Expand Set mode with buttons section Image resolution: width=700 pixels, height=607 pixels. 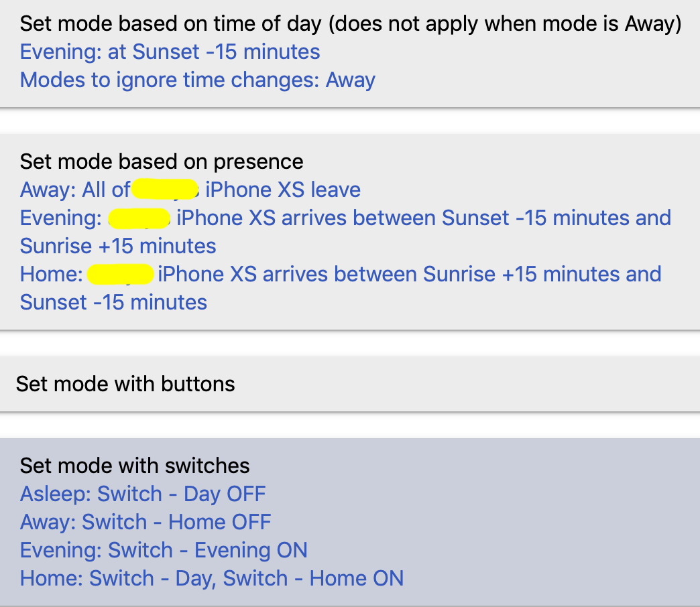350,384
